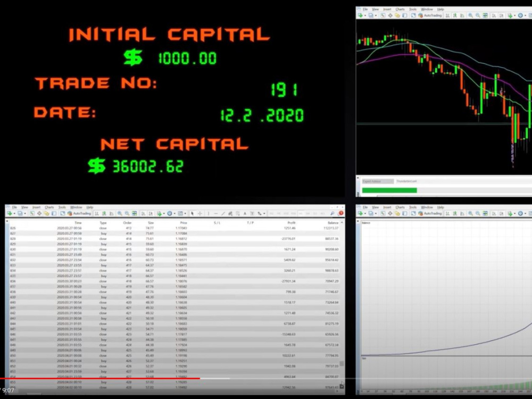Open Market Watch in trade list window
The height and width of the screenshot is (399, 532).
[31, 213]
